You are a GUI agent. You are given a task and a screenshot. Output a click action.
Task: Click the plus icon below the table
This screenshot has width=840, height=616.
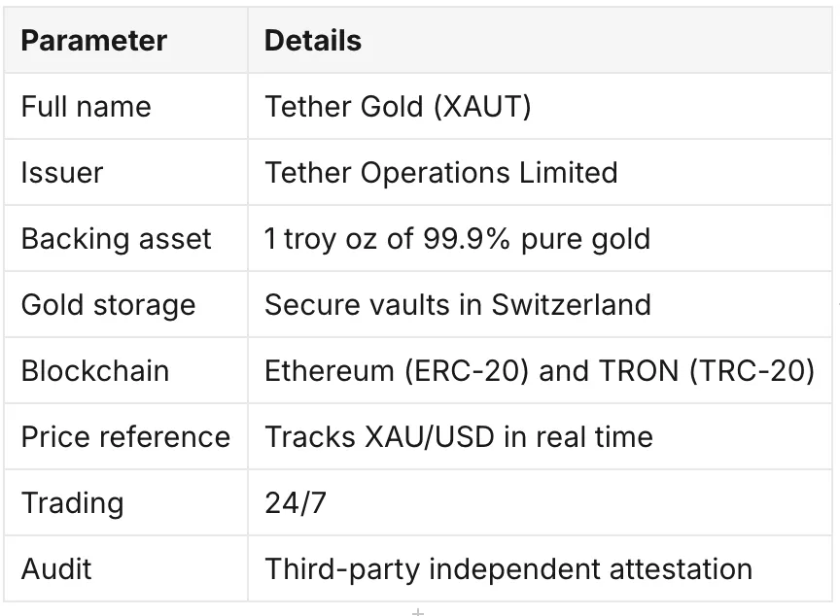pyautogui.click(x=418, y=612)
